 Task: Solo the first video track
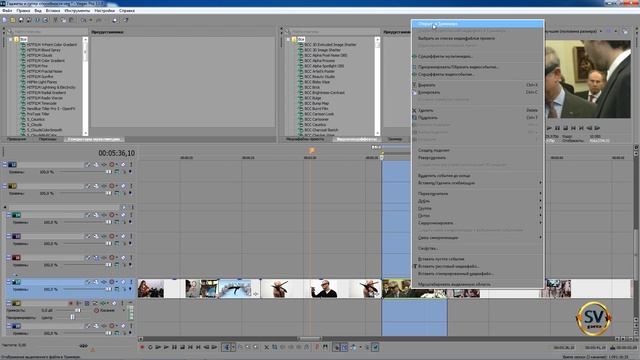pos(131,164)
